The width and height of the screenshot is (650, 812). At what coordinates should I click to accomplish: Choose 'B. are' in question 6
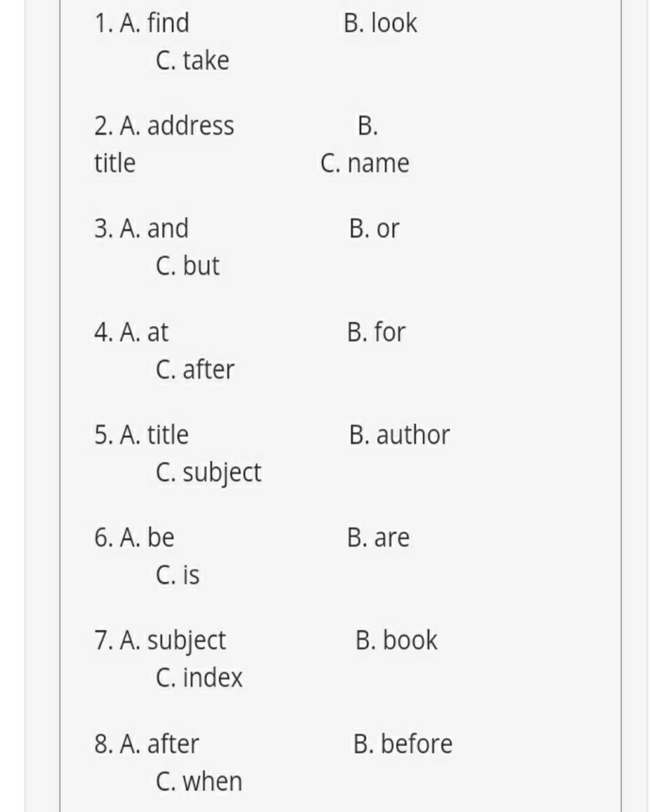(x=378, y=537)
